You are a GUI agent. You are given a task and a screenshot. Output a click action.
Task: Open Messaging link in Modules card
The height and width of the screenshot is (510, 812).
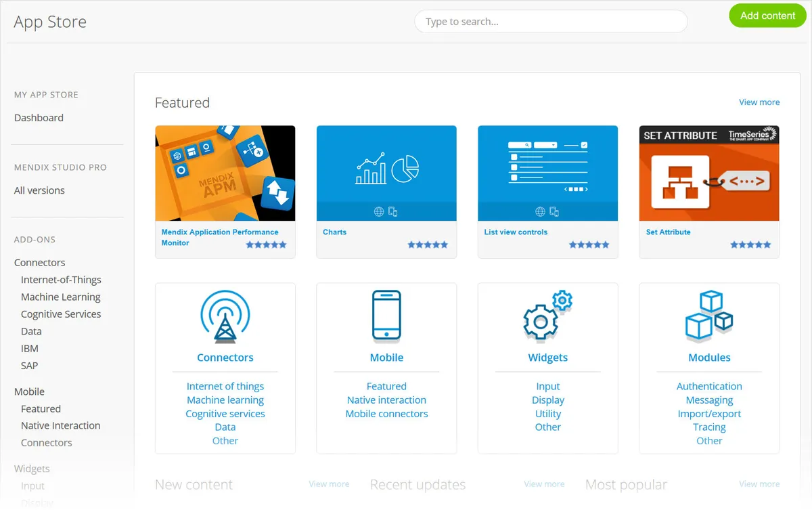click(709, 400)
